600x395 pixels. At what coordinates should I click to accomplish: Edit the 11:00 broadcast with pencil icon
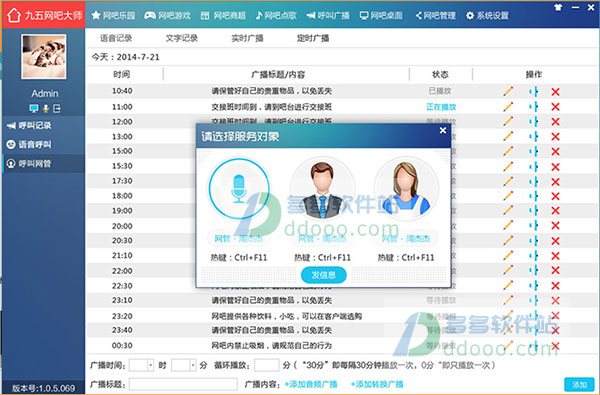click(x=508, y=107)
